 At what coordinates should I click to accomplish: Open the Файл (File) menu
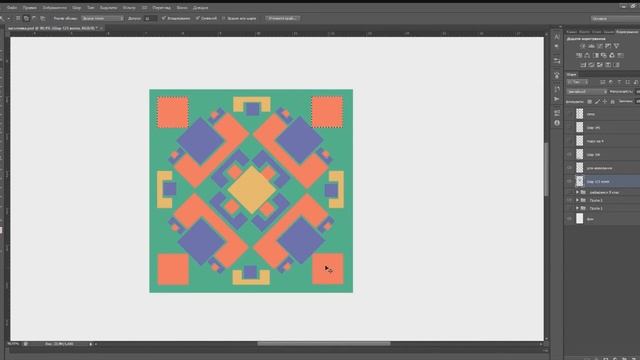[x=12, y=7]
